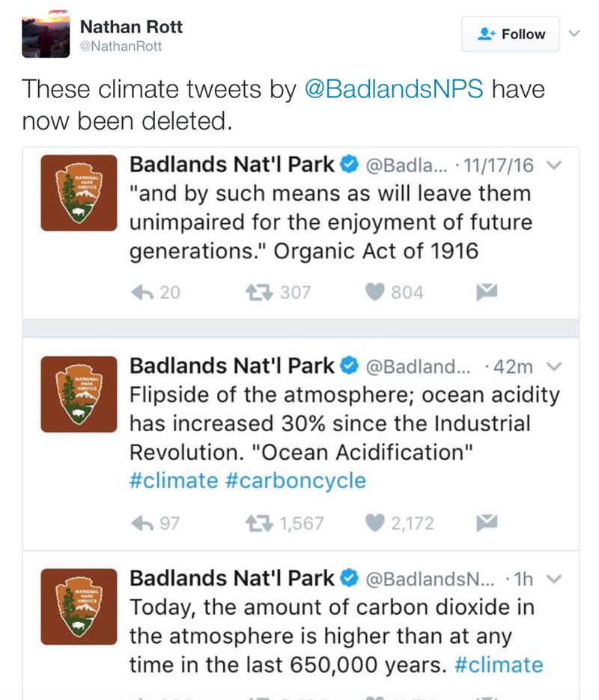Open direct message icon on the first tweet
599x700 pixels.
485,293
